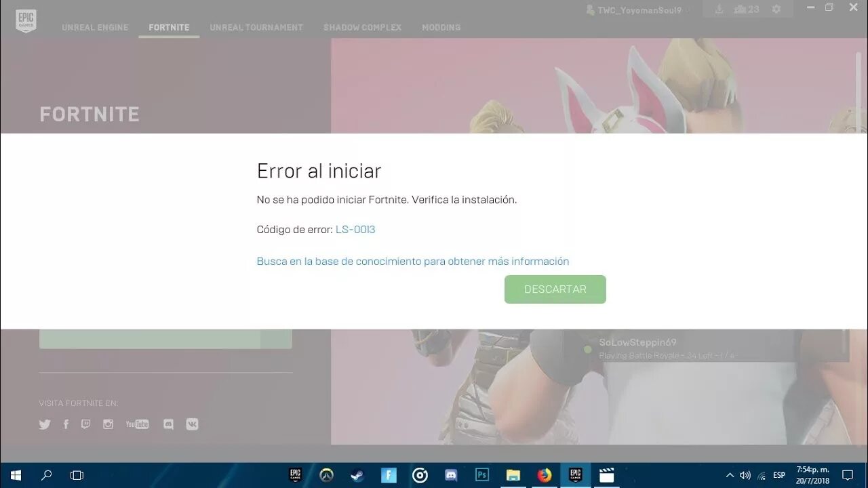Minimize the Epic Games Launcher window
868x488 pixels.
pos(811,7)
